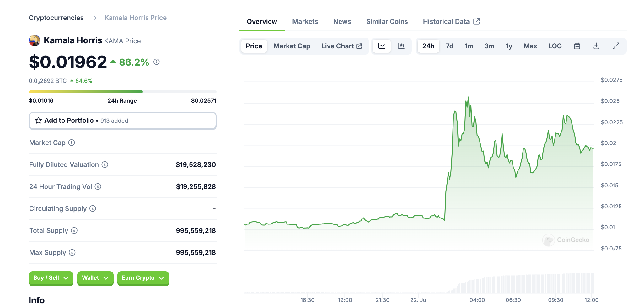
Task: Click the 24h Range progress bar
Action: pyautogui.click(x=122, y=92)
